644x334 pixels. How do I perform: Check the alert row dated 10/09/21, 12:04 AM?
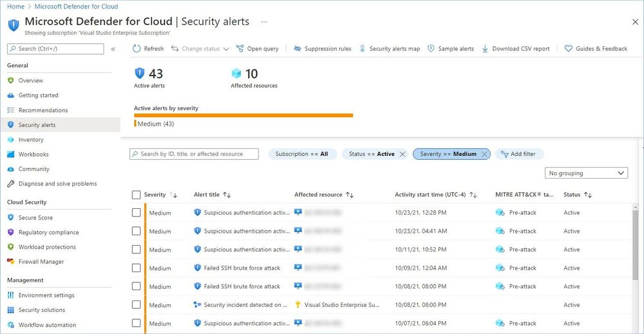pos(137,268)
